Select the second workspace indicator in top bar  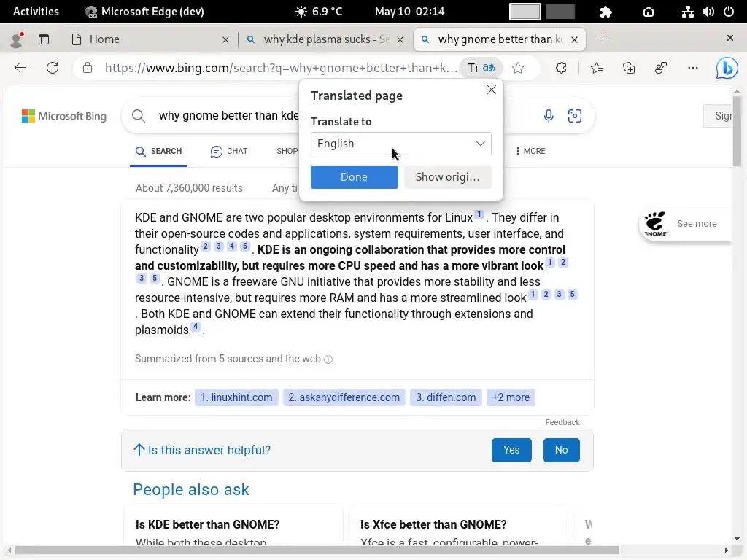click(560, 12)
